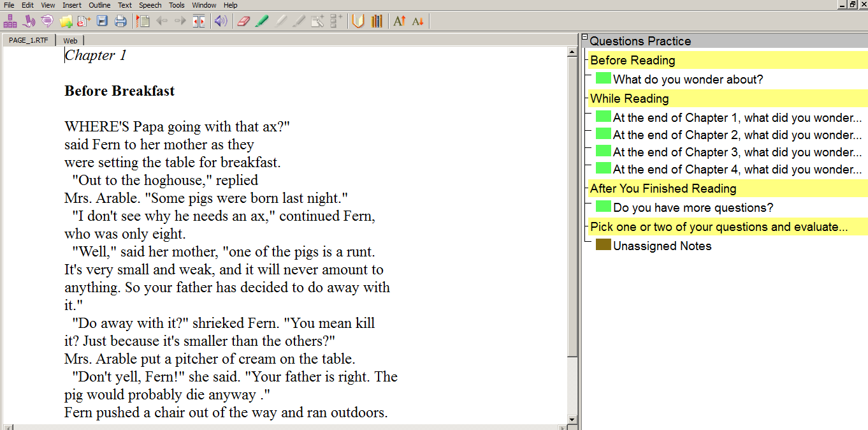
Task: Select the 'At the end of Chapter 4' note
Action: pos(737,170)
